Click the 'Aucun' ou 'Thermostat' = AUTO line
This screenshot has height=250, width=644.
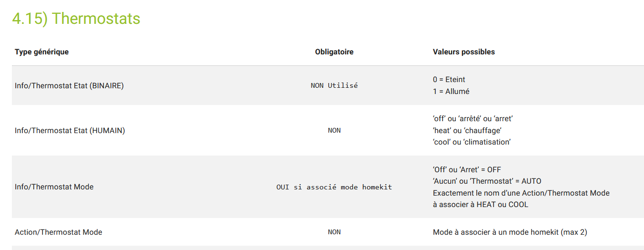click(x=487, y=181)
